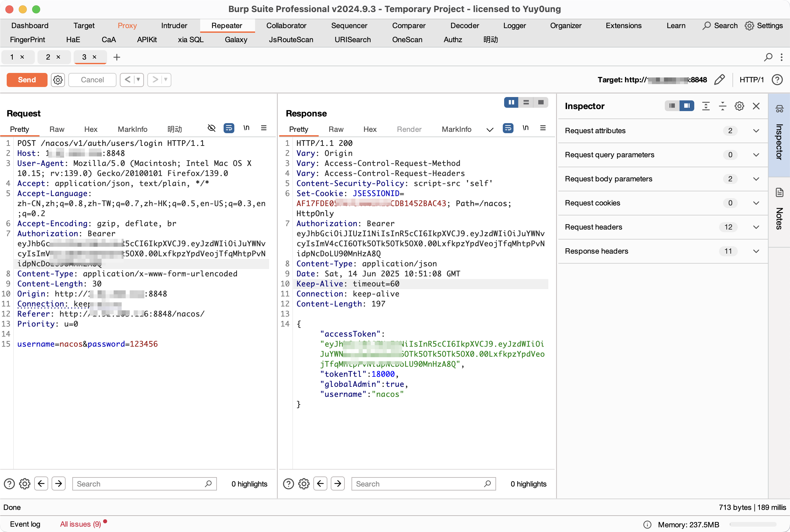This screenshot has width=790, height=532.
Task: Click Expand all sections icon in Inspector
Action: click(x=706, y=106)
